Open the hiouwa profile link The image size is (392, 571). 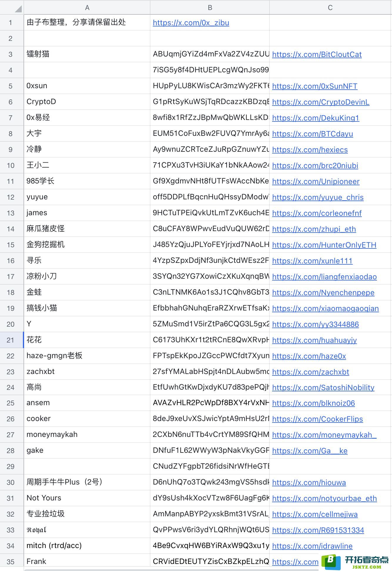tap(309, 482)
